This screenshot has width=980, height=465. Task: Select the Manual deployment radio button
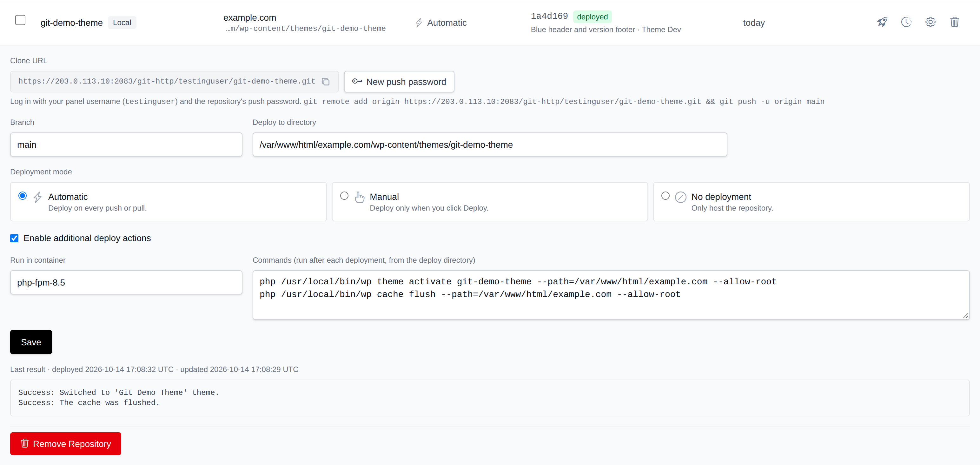(344, 196)
